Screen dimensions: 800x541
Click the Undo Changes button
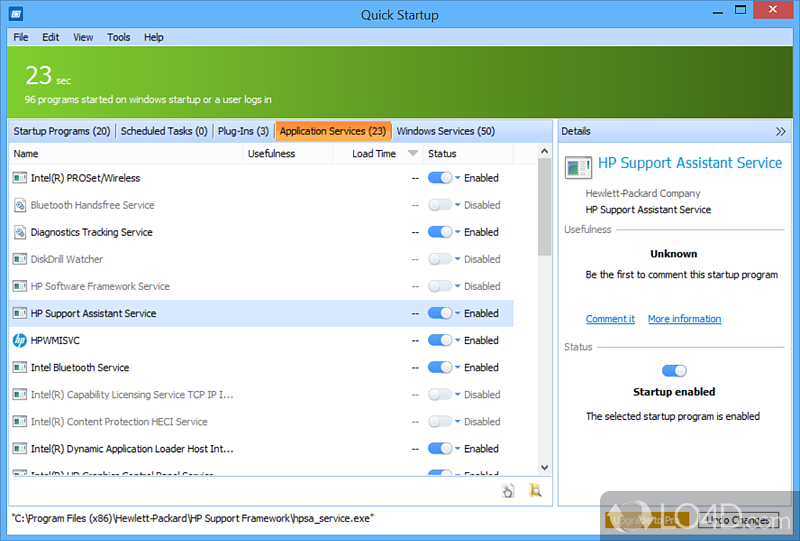pyautogui.click(x=738, y=520)
